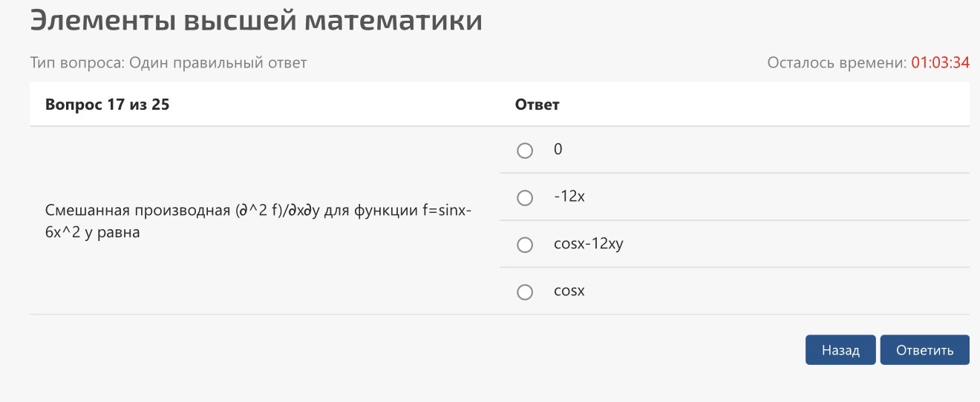Click the Вопрос 17 из 25 header

point(108,105)
